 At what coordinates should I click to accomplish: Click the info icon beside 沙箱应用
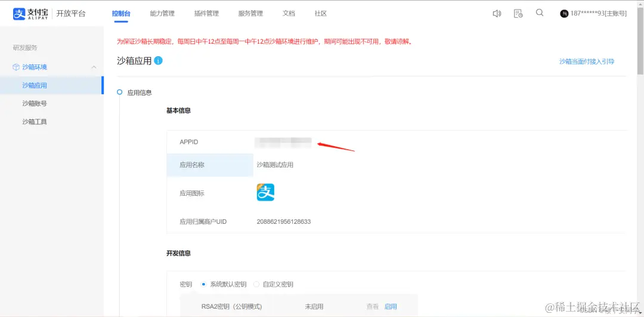pyautogui.click(x=158, y=61)
